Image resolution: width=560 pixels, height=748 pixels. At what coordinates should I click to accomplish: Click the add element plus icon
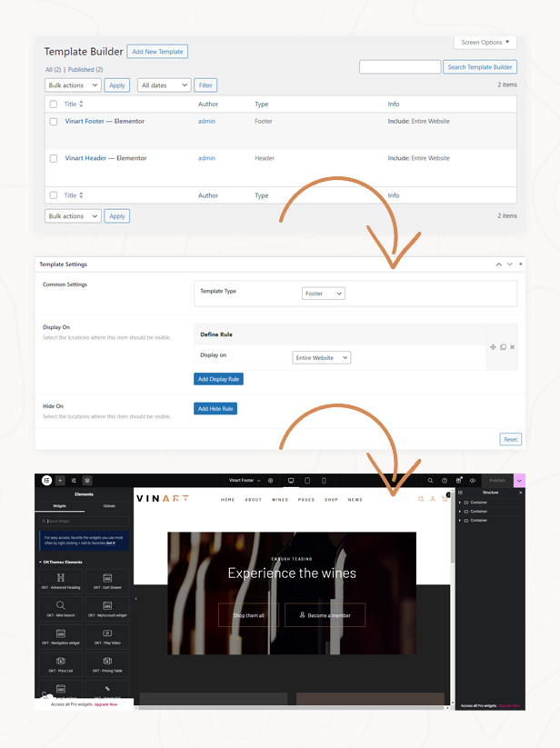pos(60,481)
